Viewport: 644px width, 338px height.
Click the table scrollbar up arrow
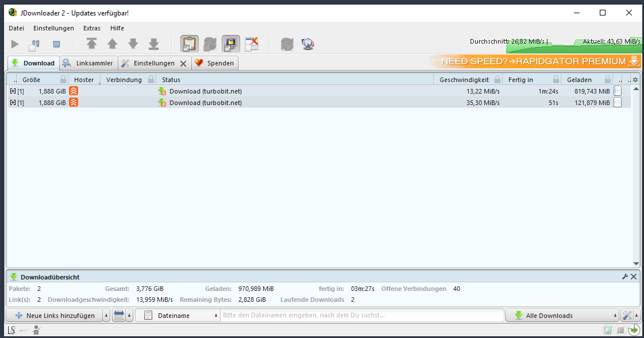click(x=636, y=88)
